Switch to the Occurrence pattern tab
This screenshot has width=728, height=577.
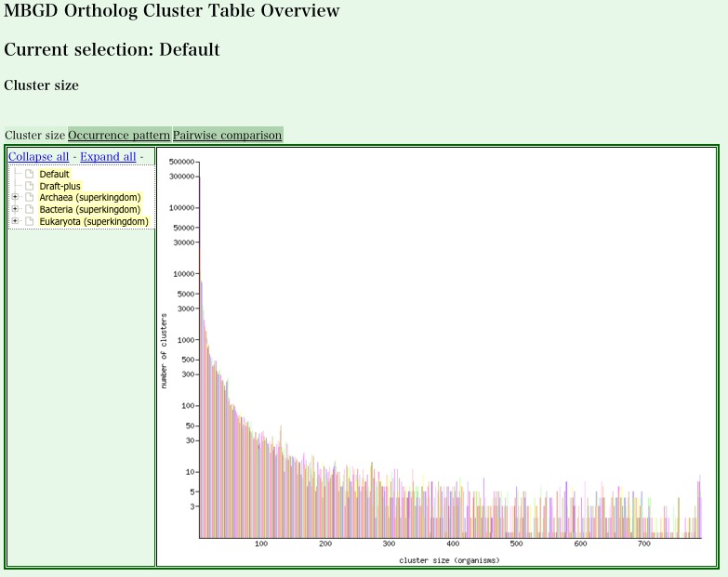pyautogui.click(x=119, y=136)
